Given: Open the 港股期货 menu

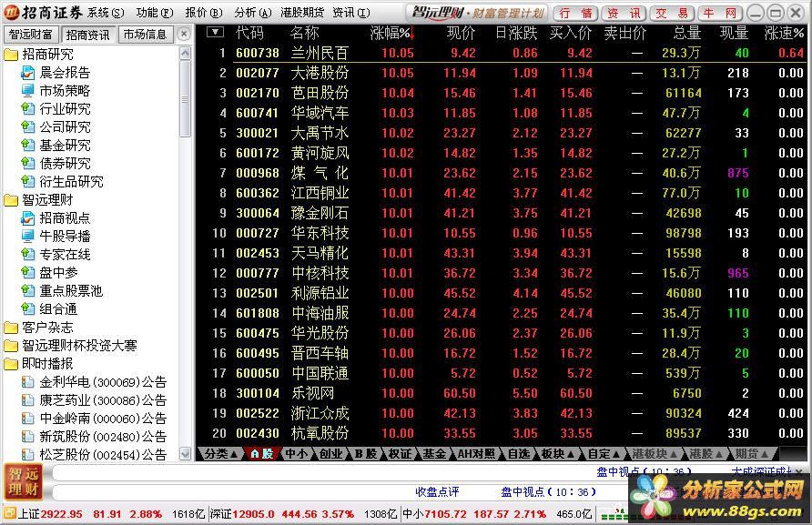Looking at the screenshot, I should point(302,13).
